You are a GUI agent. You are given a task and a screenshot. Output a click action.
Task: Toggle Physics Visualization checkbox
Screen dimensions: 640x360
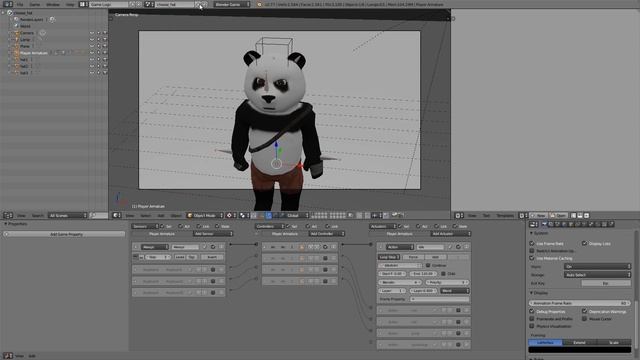pos(532,326)
